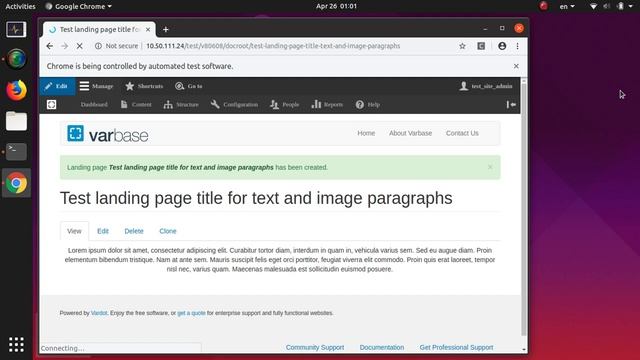640x360 pixels.
Task: Click the red tray indicator icon in top bar
Action: (543, 6)
